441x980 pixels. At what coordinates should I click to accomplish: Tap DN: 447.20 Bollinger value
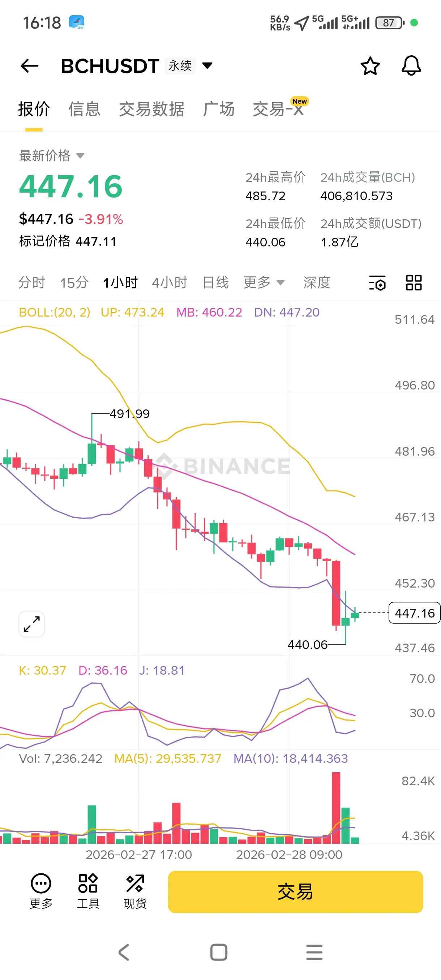click(287, 312)
